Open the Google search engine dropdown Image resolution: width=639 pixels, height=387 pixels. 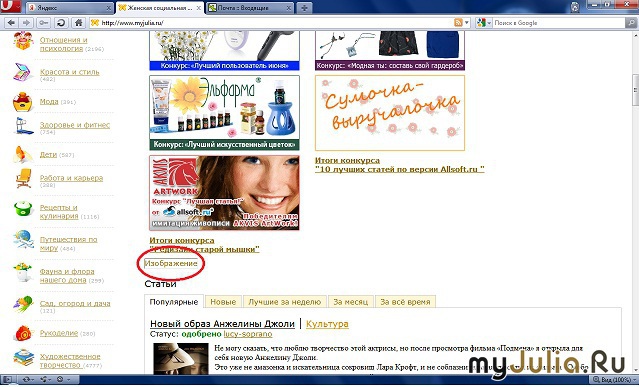(x=484, y=23)
